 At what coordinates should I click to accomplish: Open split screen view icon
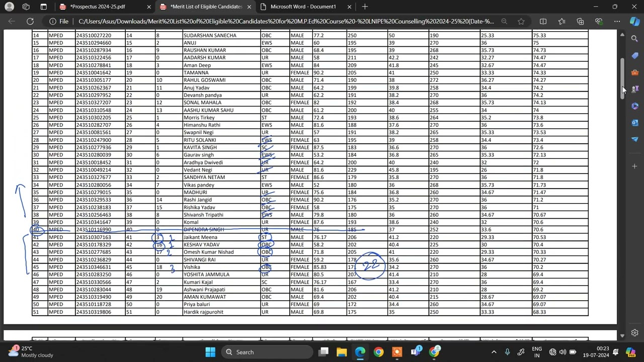(543, 22)
